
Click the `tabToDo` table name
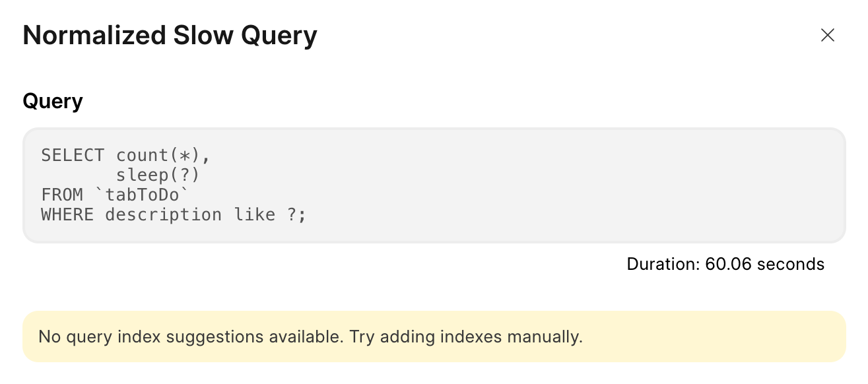[x=143, y=195]
